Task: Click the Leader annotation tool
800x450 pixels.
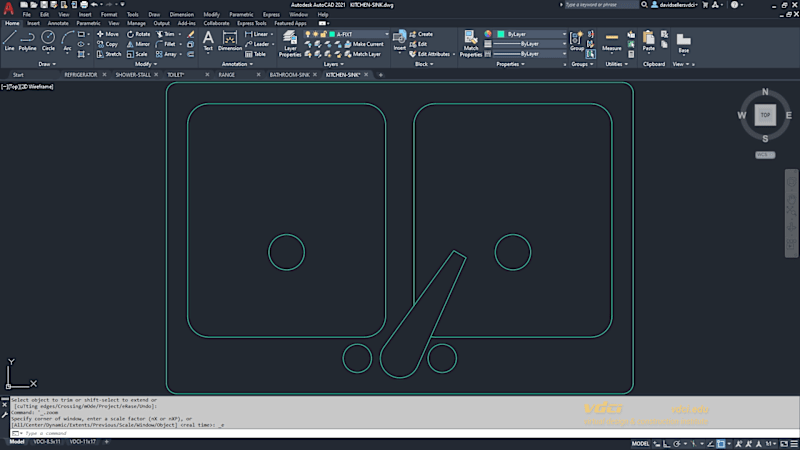Action: point(257,44)
